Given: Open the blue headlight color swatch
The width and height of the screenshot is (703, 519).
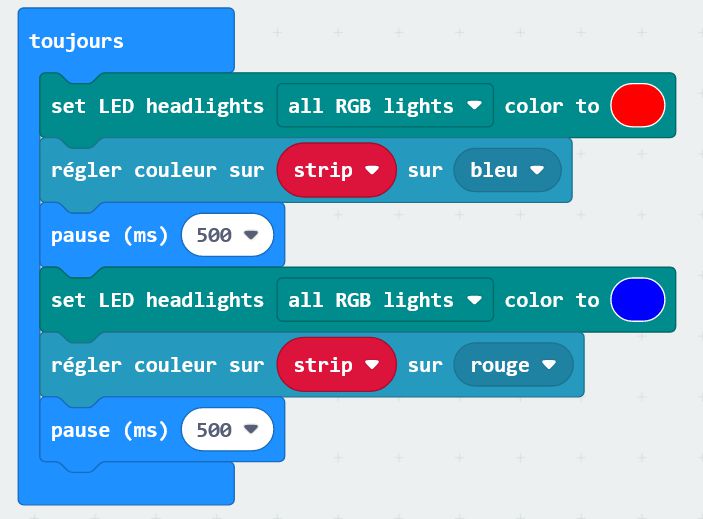Looking at the screenshot, I should click(638, 300).
